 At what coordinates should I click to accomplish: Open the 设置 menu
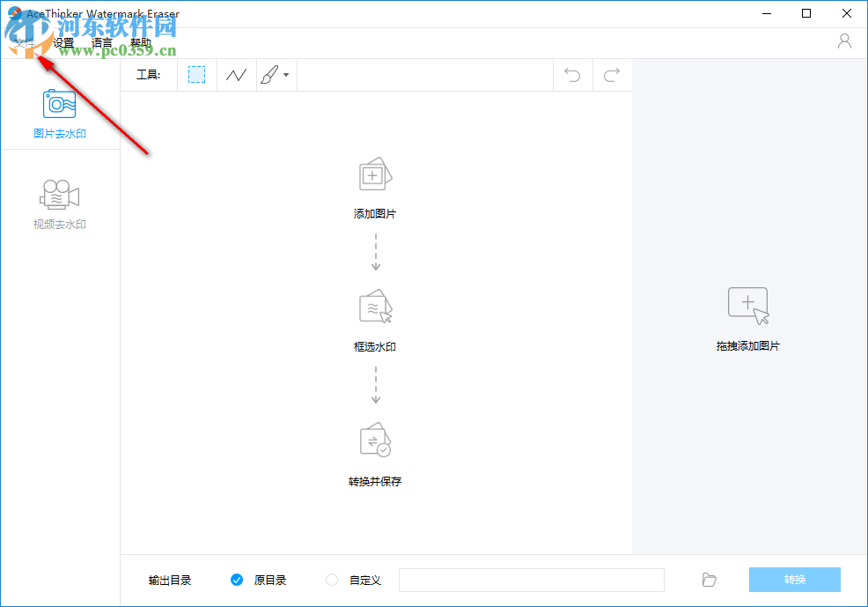click(62, 41)
